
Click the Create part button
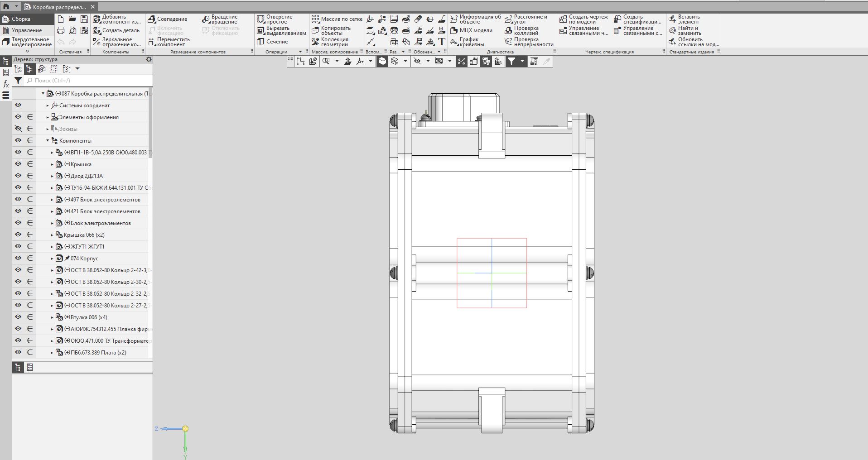(x=97, y=30)
